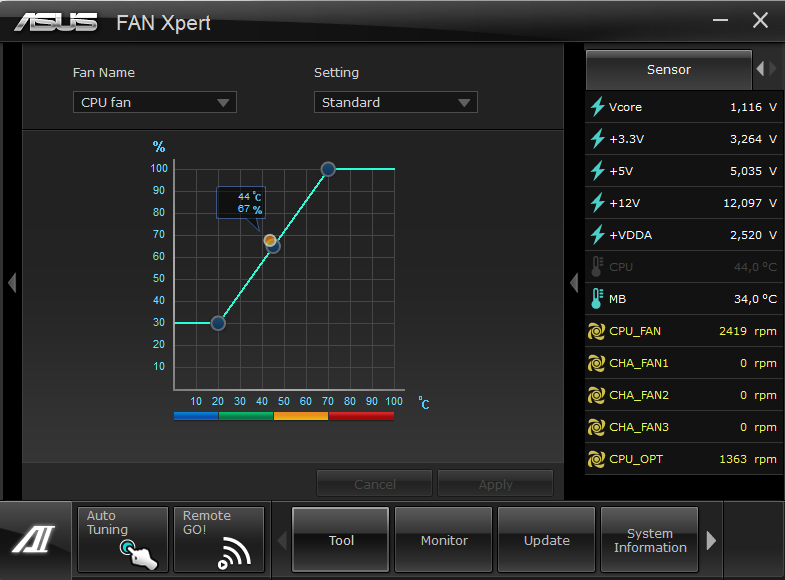Click the blue temperature range bar

tap(196, 416)
